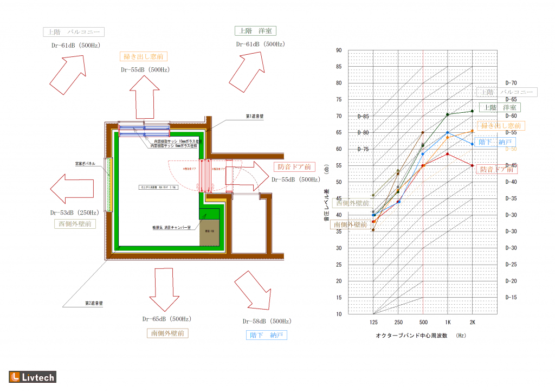This screenshot has width=555, height=392.
Task: Click the dark green data point at 2K
Action: coord(472,111)
